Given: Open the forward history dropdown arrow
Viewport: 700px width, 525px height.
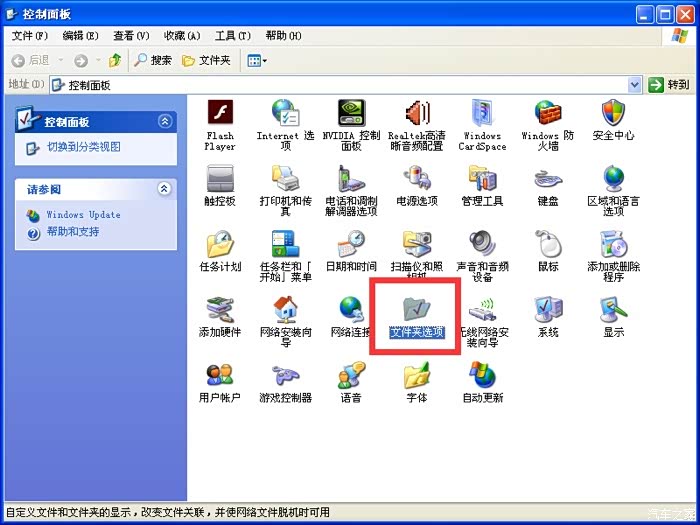Looking at the screenshot, I should click(98, 60).
